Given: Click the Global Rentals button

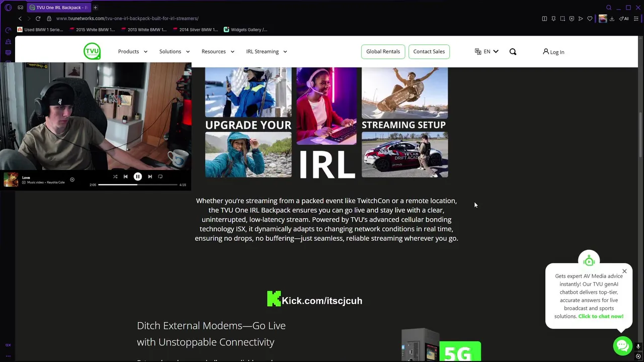Looking at the screenshot, I should (383, 51).
